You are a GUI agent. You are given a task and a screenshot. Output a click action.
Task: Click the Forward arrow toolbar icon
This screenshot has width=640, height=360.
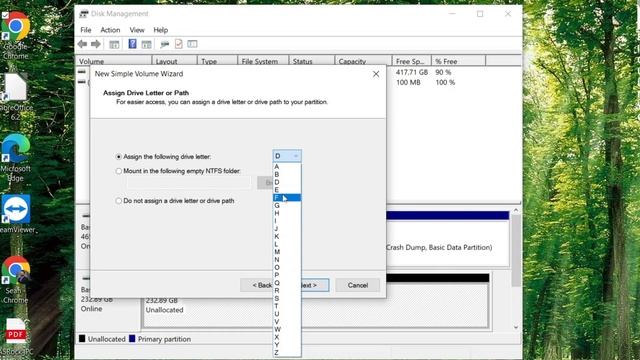pos(96,44)
